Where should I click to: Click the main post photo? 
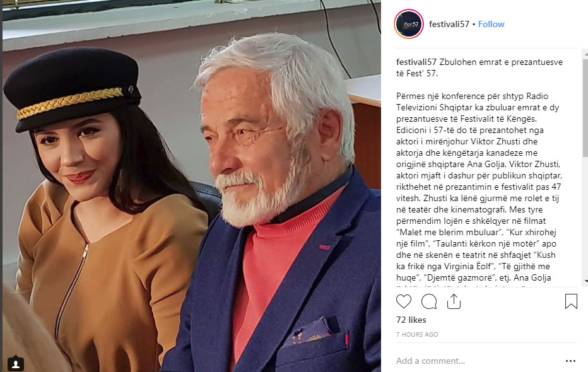pyautogui.click(x=192, y=186)
